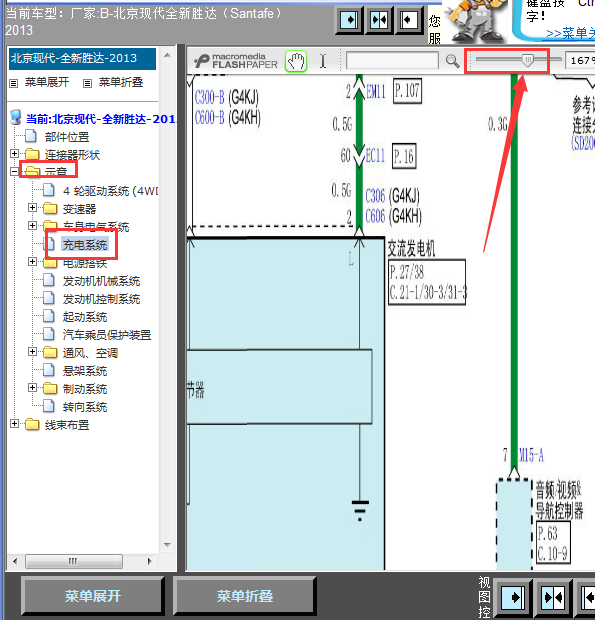Click bottom view control right-arrow icon
Viewport: 595px width, 620px height.
click(513, 597)
